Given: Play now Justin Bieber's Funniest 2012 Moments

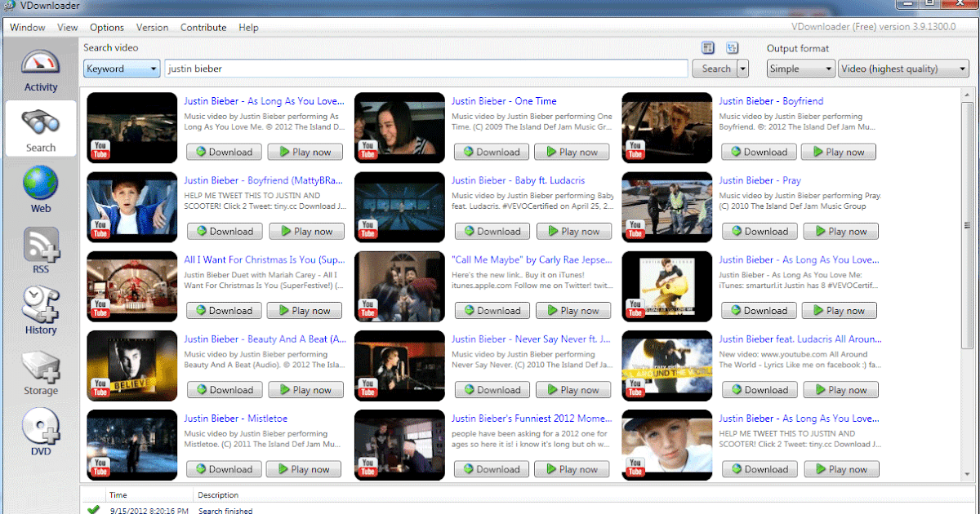Looking at the screenshot, I should click(572, 469).
